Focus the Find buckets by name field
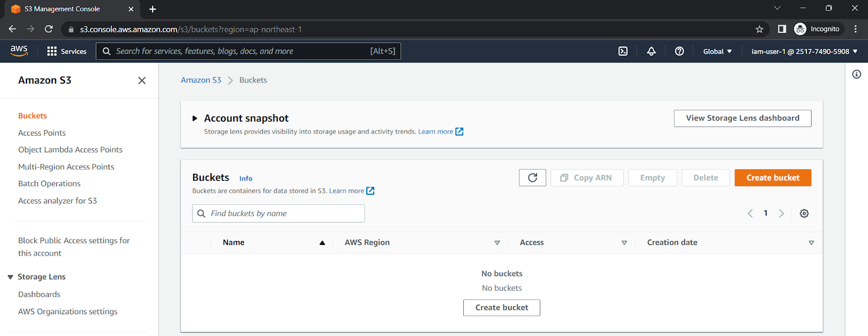The width and height of the screenshot is (868, 336). (278, 213)
